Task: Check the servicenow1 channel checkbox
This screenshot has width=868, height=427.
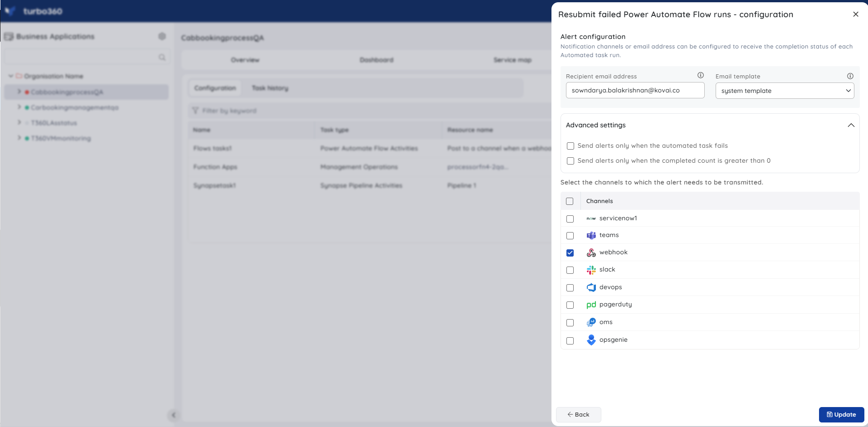Action: (x=570, y=219)
